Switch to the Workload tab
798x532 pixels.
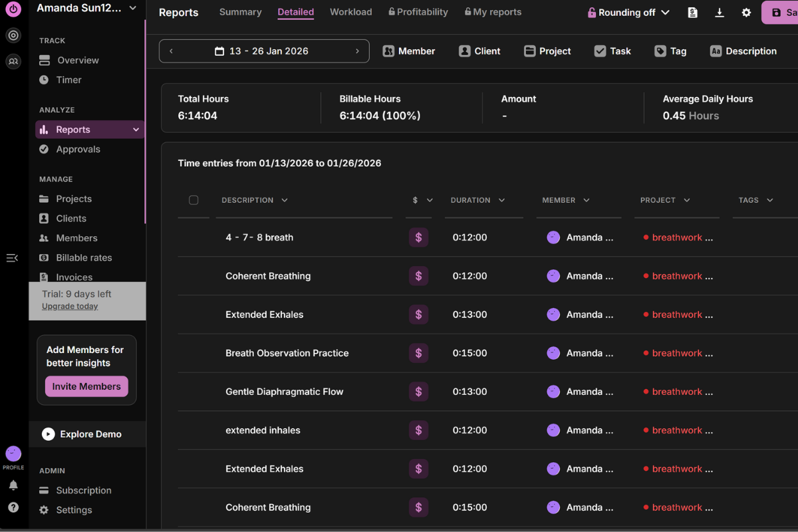[x=350, y=12]
